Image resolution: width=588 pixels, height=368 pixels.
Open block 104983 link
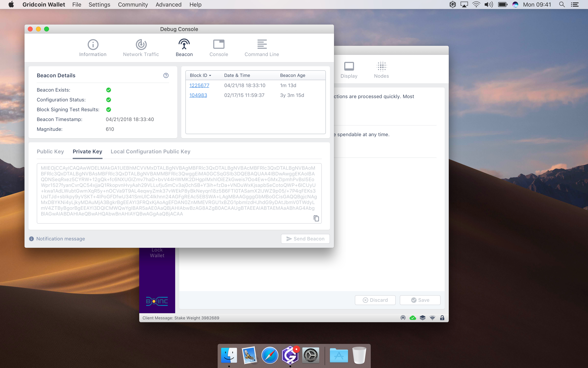pyautogui.click(x=198, y=95)
